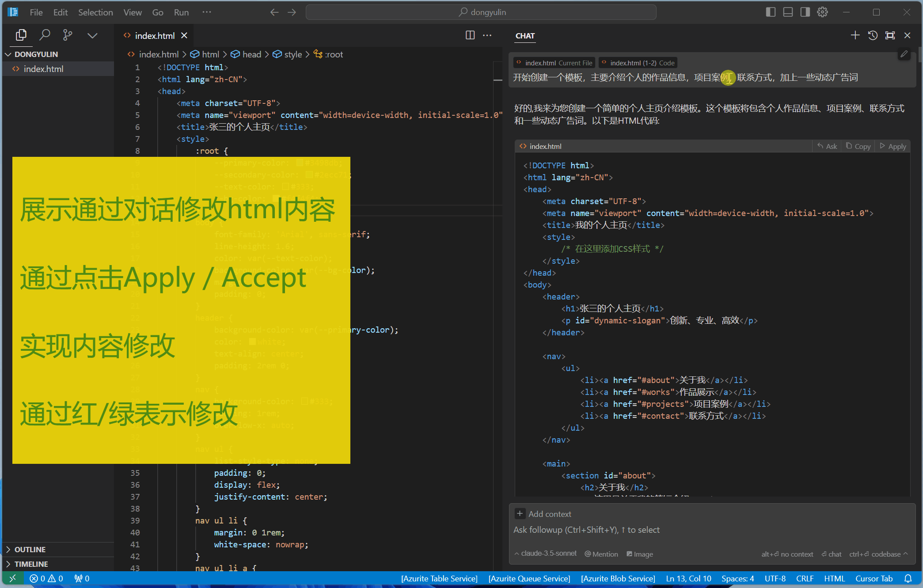Expand the TIMELINE section

point(31,564)
